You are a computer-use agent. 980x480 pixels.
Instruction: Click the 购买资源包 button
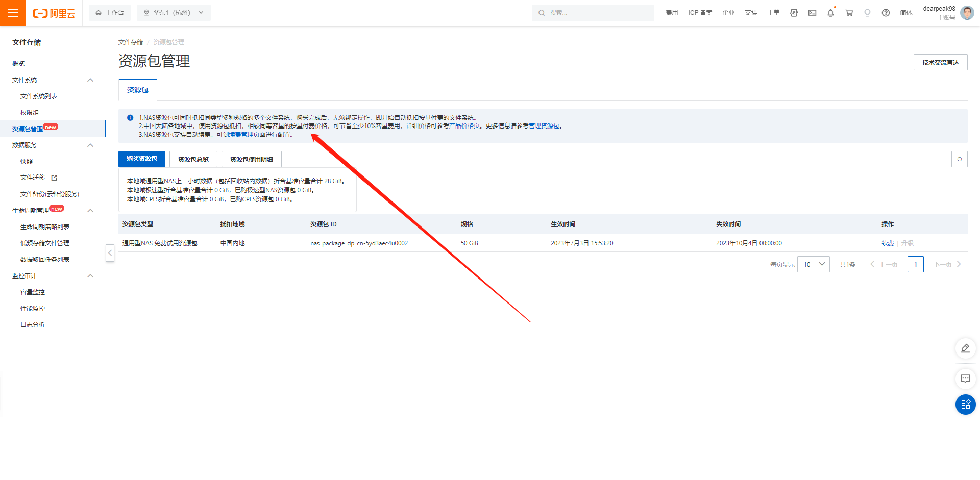[142, 159]
